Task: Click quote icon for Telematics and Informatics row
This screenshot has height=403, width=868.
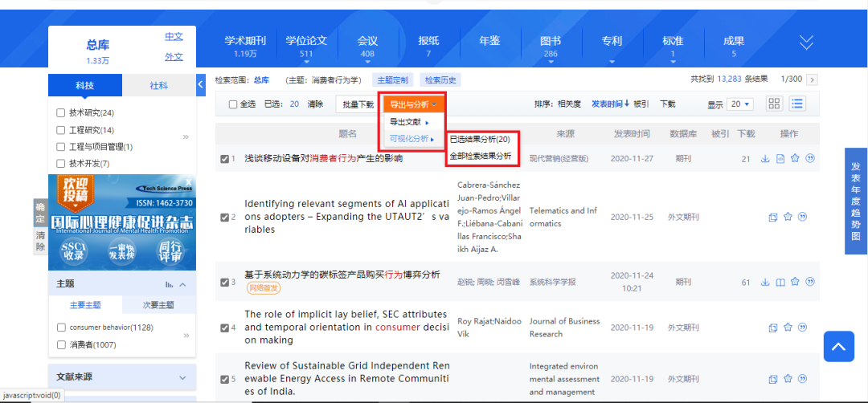Action: (x=803, y=217)
